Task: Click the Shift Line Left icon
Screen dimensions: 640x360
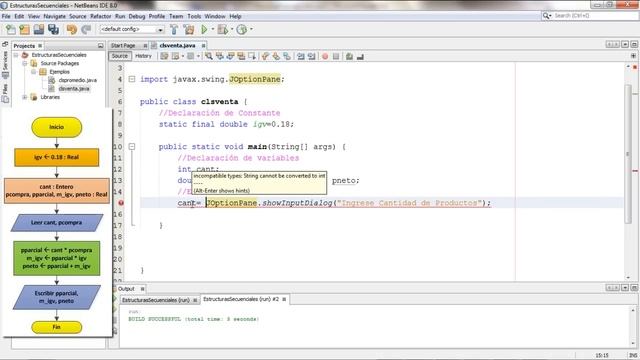Action: 301,56
